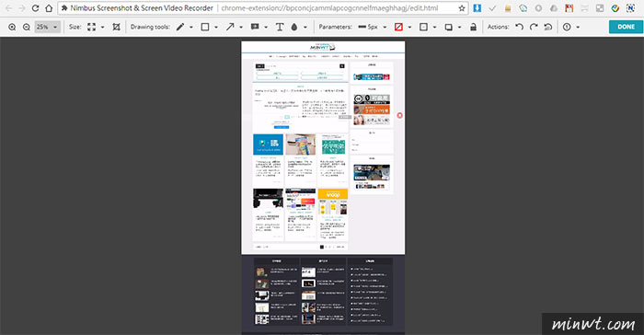Expand the resize options arrow
The image size is (644, 335).
(x=103, y=27)
